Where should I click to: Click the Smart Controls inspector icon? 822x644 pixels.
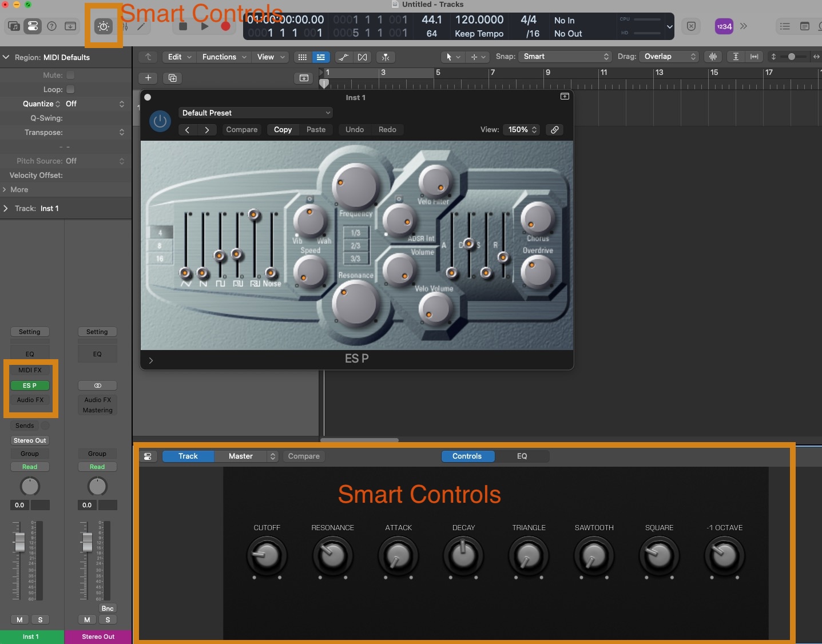click(x=148, y=456)
